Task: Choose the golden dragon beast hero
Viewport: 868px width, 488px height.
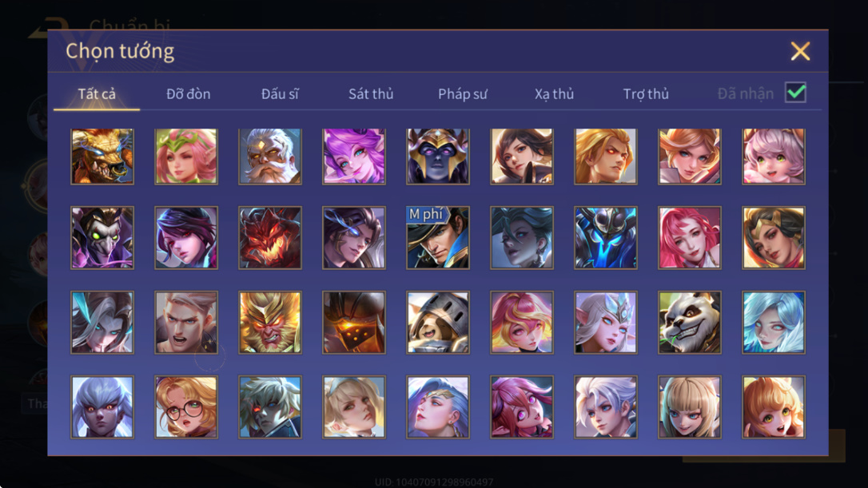Action: [x=102, y=157]
